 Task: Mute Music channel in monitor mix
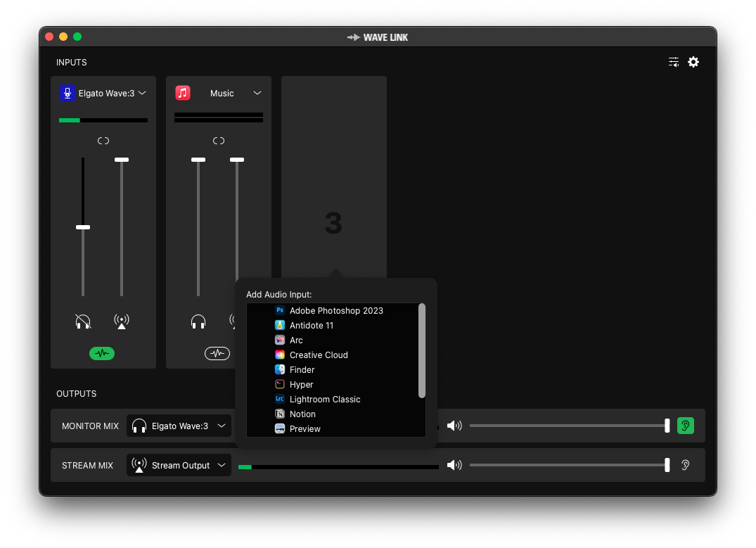click(x=198, y=321)
